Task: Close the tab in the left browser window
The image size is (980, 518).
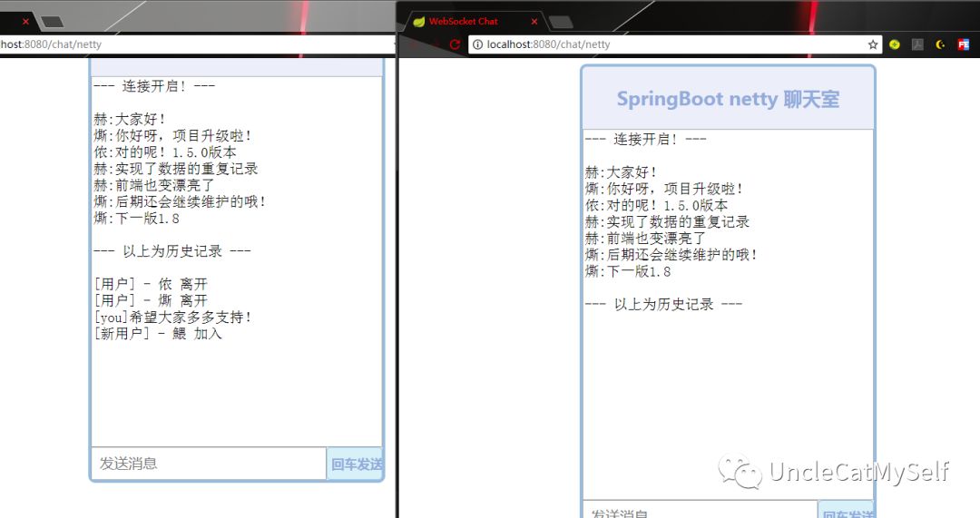Action: [x=25, y=21]
